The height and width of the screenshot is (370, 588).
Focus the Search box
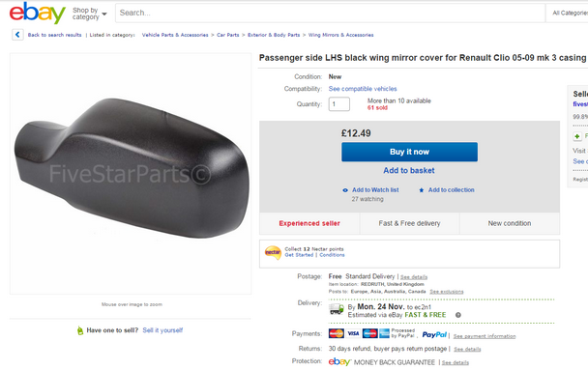click(x=330, y=14)
